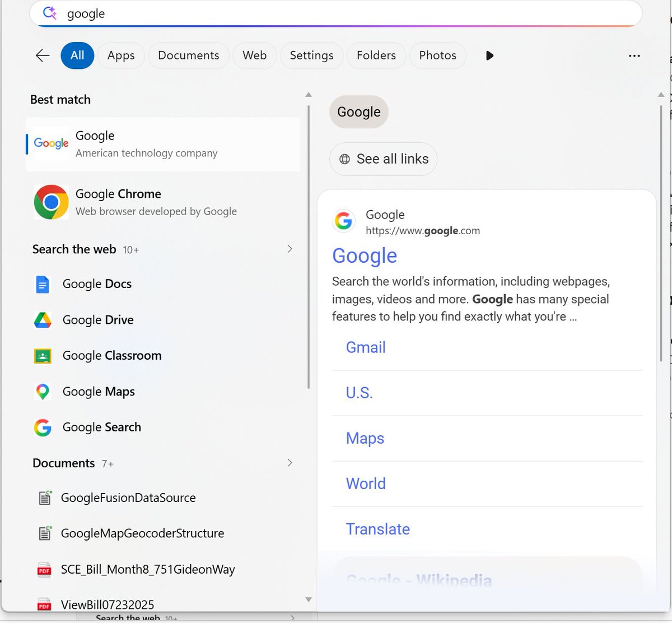Open the U.S. link
672x623 pixels.
tap(360, 393)
